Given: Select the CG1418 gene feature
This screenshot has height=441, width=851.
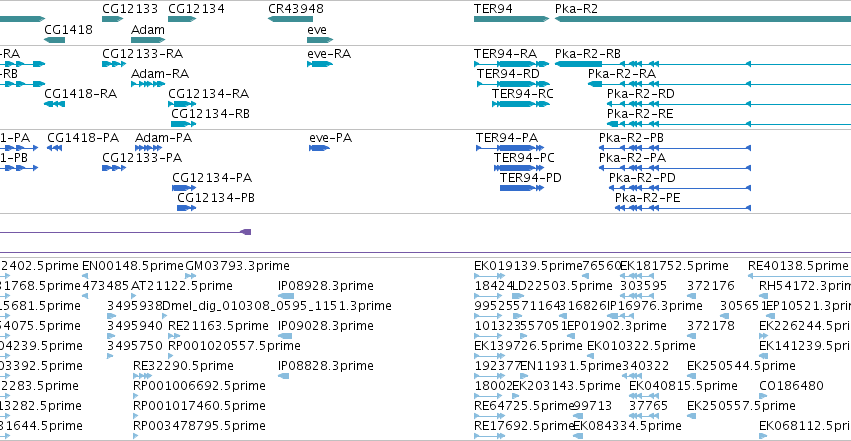Looking at the screenshot, I should tap(54, 40).
